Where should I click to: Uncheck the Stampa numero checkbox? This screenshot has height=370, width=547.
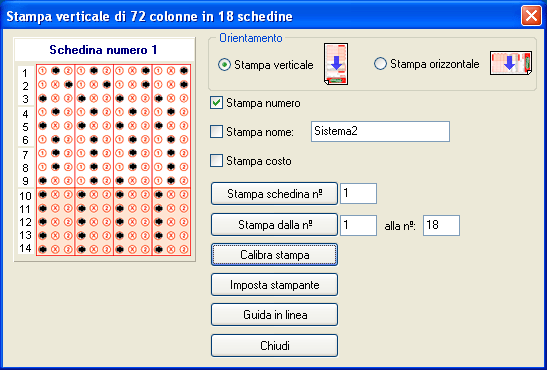216,103
